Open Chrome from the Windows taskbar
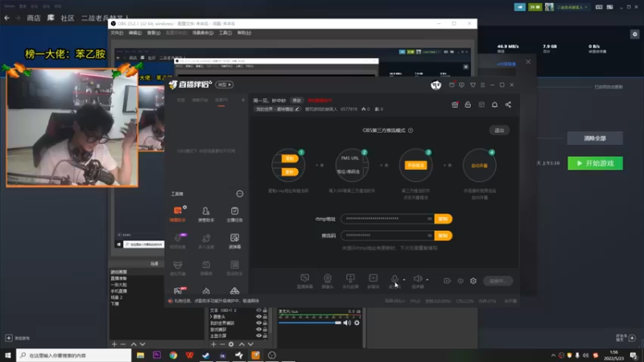The height and width of the screenshot is (362, 644). click(x=173, y=356)
